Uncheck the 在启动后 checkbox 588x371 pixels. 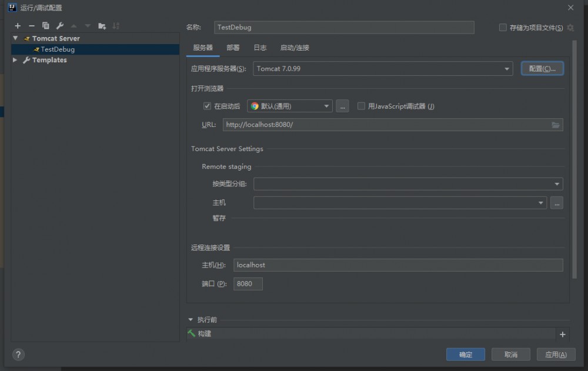tap(207, 106)
